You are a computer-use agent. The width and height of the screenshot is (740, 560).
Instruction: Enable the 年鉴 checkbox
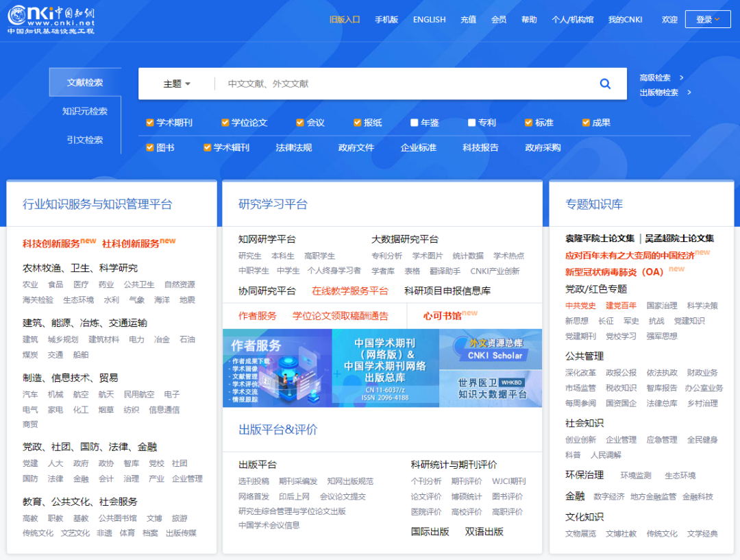click(415, 123)
